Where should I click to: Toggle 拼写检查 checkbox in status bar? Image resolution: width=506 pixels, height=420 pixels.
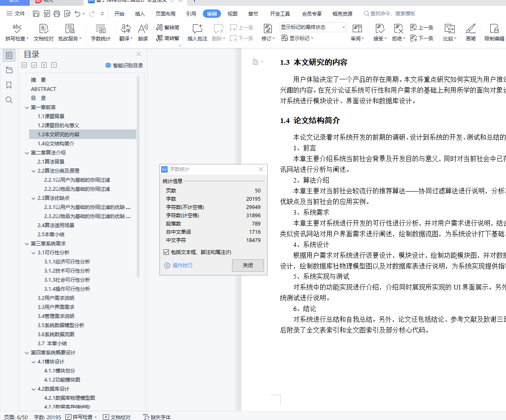point(68,417)
